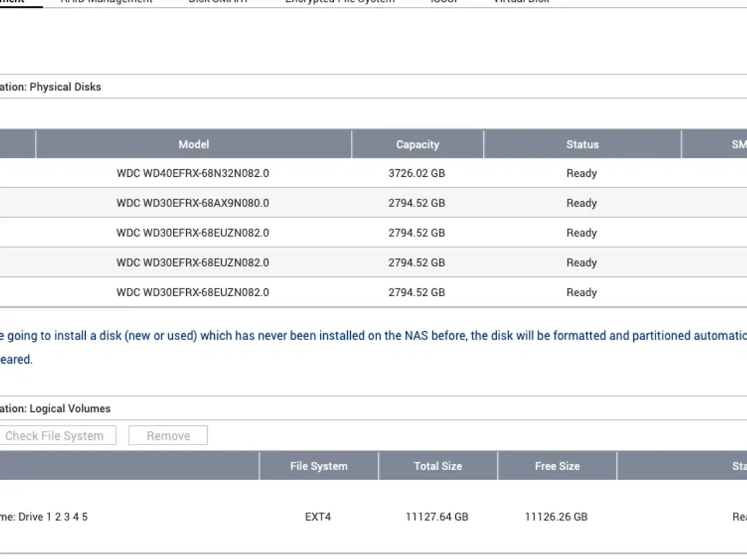Sort disks by the Status column header
The image size is (747, 560).
tap(582, 144)
